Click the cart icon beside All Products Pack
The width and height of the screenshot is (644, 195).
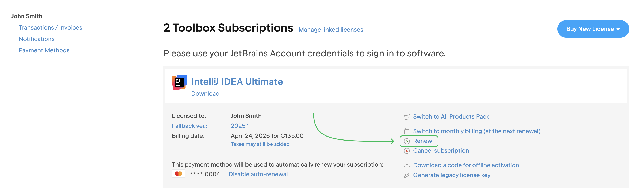coord(407,117)
